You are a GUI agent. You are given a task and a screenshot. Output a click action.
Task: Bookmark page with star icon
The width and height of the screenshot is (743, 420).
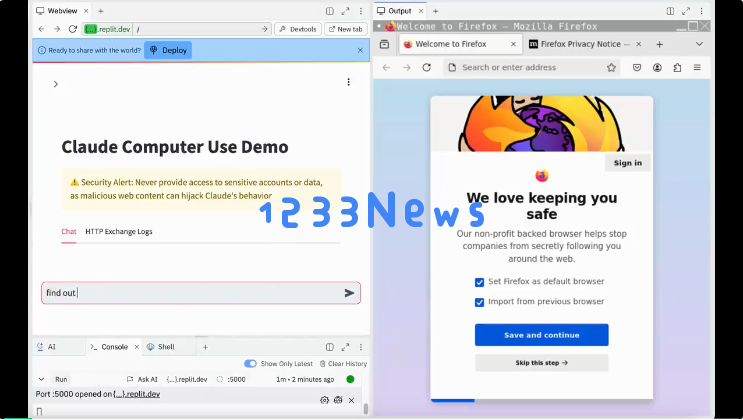[611, 67]
